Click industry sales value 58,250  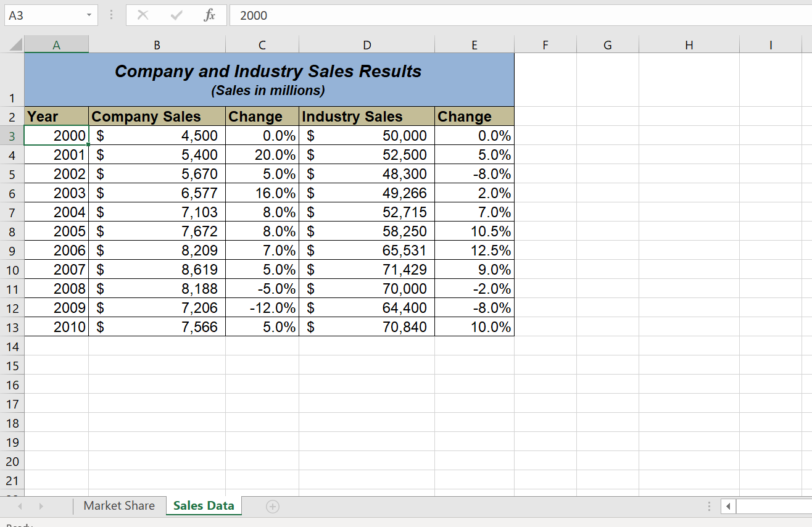point(367,231)
